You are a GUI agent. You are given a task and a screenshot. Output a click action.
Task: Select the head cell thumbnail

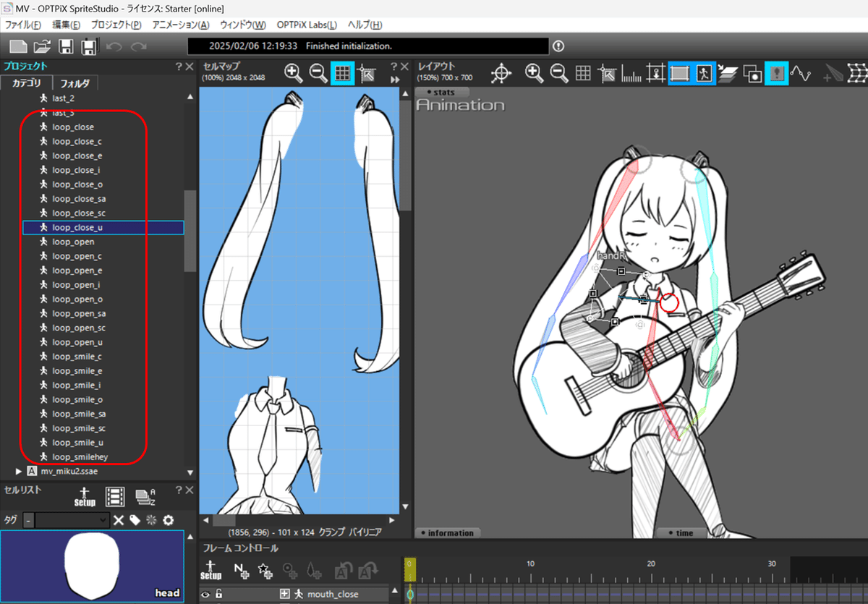pyautogui.click(x=92, y=567)
